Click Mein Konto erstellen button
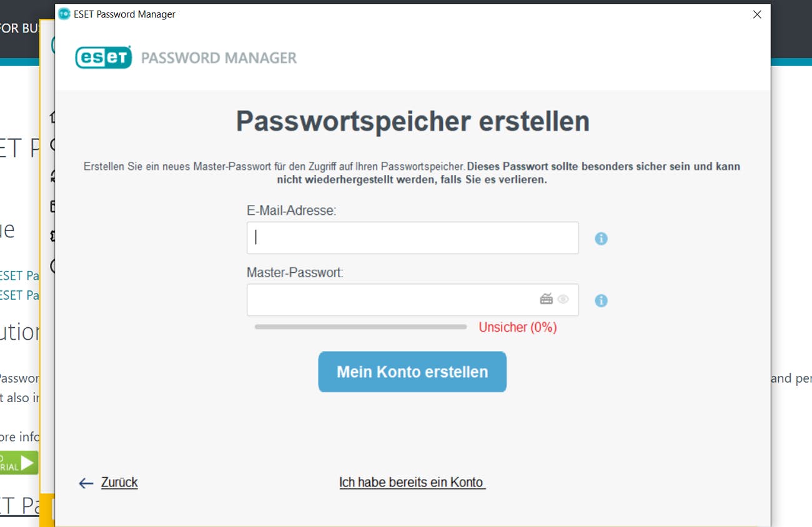This screenshot has height=527, width=812. click(412, 372)
